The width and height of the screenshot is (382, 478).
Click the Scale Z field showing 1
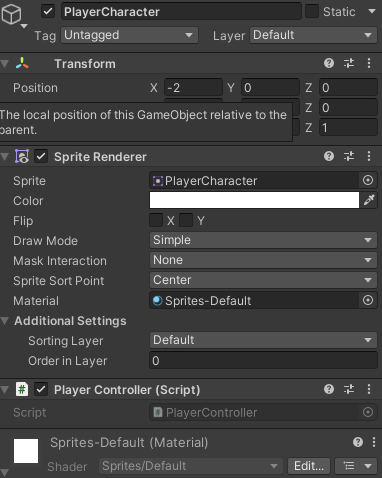(x=348, y=128)
